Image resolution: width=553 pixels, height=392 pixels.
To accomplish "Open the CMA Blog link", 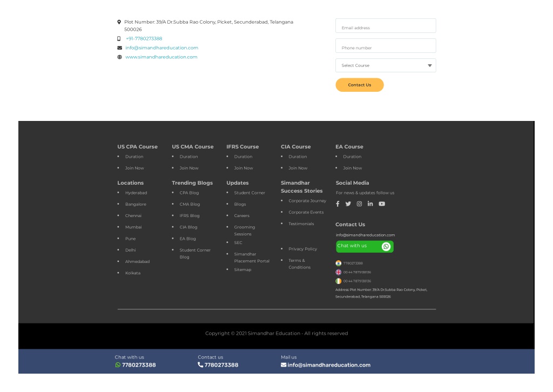I will tap(190, 204).
